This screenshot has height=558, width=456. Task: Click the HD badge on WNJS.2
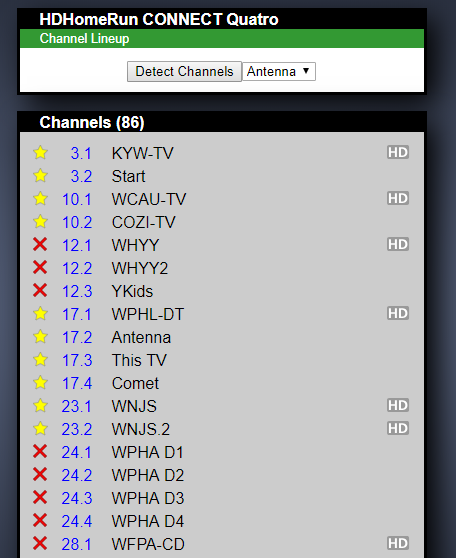pyautogui.click(x=398, y=428)
